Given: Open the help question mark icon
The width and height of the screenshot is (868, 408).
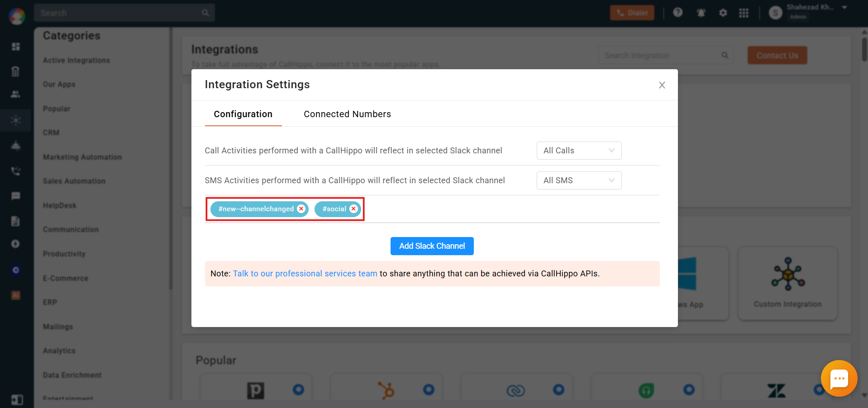Looking at the screenshot, I should [677, 13].
